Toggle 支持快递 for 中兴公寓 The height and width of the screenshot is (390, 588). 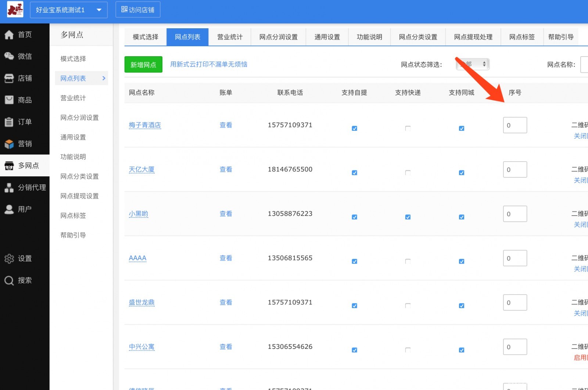pyautogui.click(x=408, y=350)
